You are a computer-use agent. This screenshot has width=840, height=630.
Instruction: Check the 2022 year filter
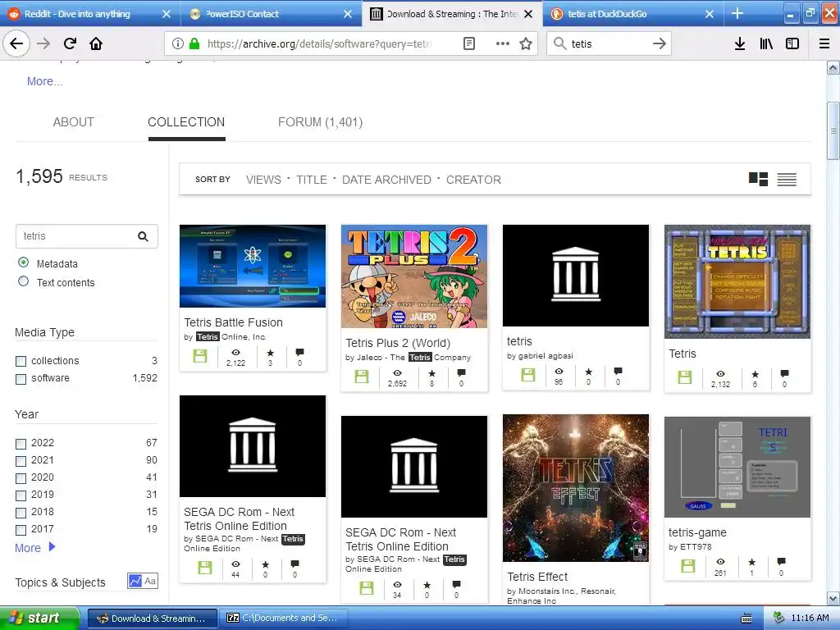[x=21, y=444]
